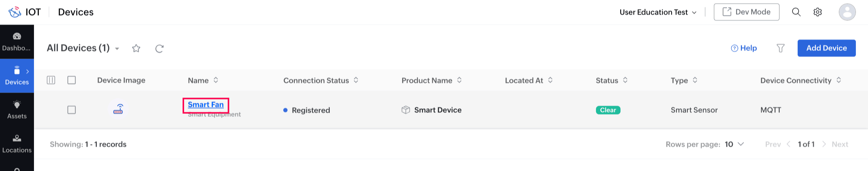
Task: Open the Smart Fan device link
Action: coord(206,105)
